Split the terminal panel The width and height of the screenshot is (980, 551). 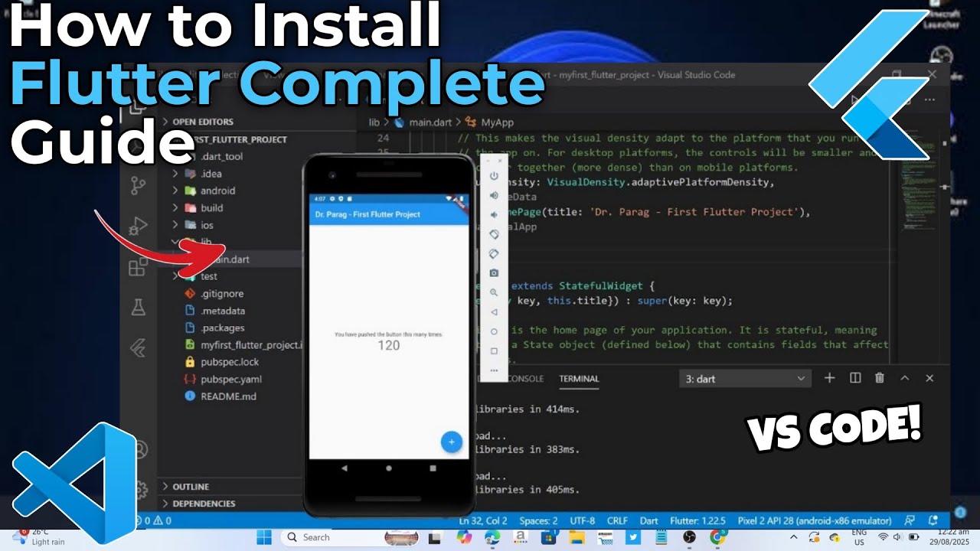tap(855, 378)
